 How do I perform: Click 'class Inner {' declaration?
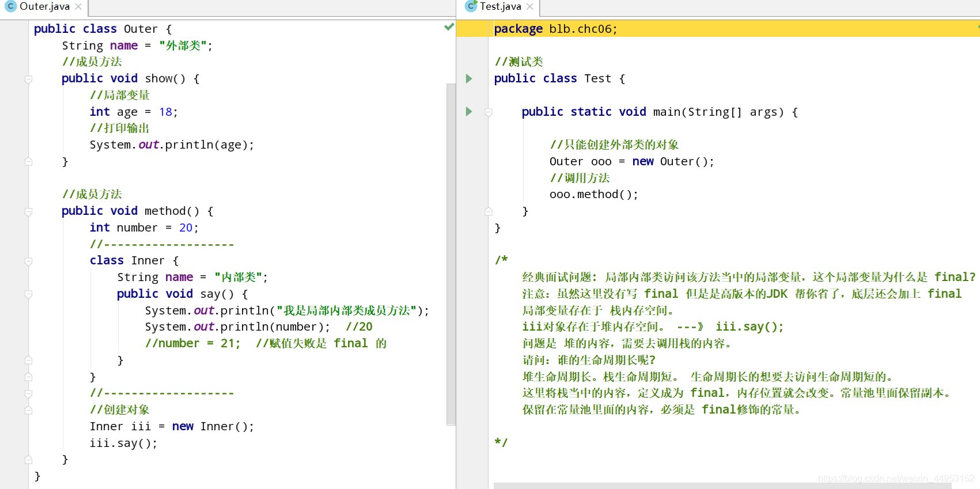(134, 260)
